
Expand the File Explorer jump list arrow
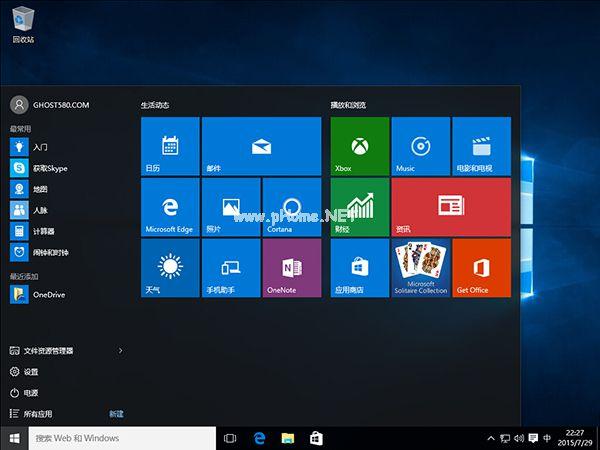pos(121,351)
